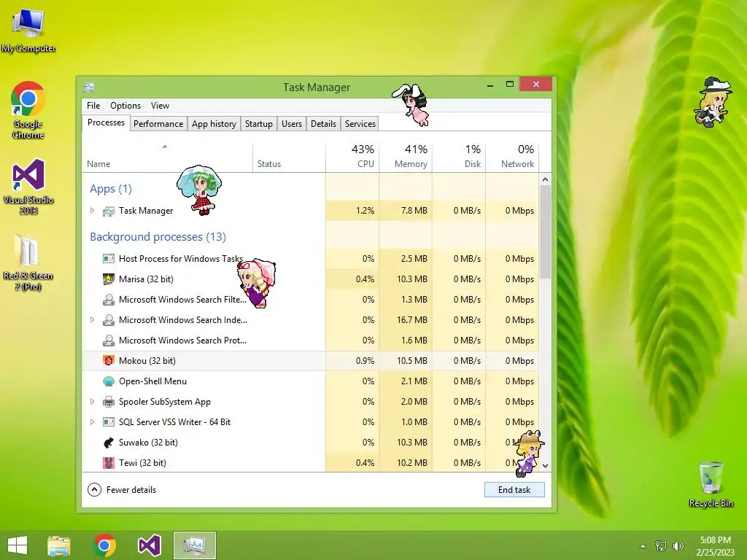Click the Task Manager process icon in Apps
747x560 pixels.
point(109,211)
